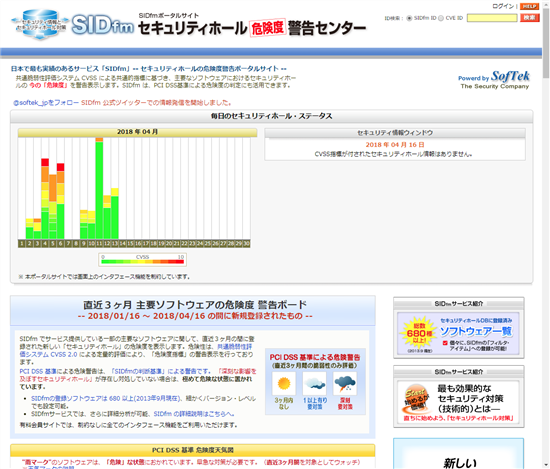550x469 pixels.
Task: Click the セキュリティ情報ウィンドウ heading
Action: [x=395, y=133]
